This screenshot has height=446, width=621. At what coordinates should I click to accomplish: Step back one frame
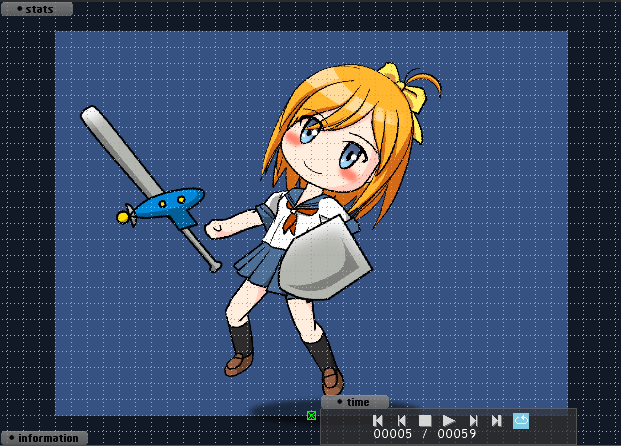tap(401, 421)
